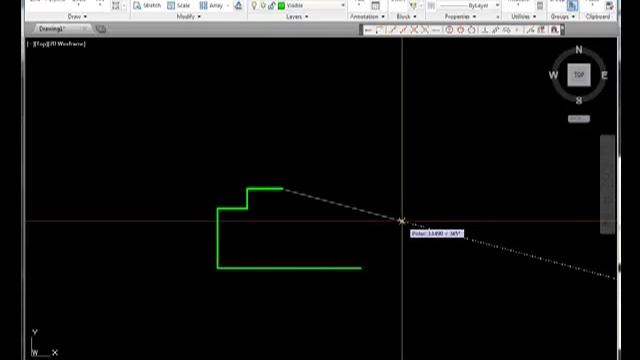Choose the Array tool in Modify panel
Viewport: 640px width, 360px height.
click(211, 5)
